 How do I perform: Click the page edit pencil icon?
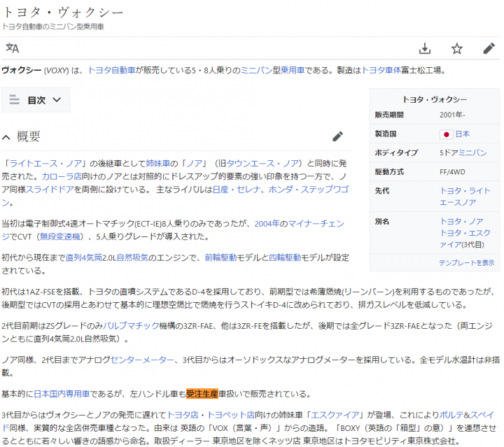(489, 48)
